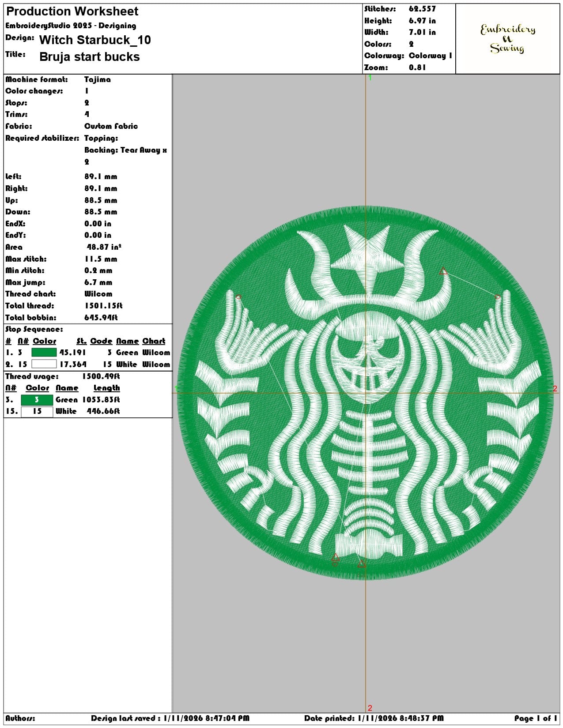Click the Required stabilizer: label

pos(42,138)
